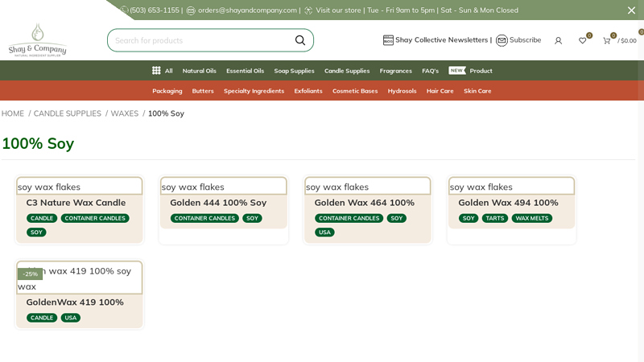Open the Fragrances menu item
The width and height of the screenshot is (644, 362).
click(395, 71)
